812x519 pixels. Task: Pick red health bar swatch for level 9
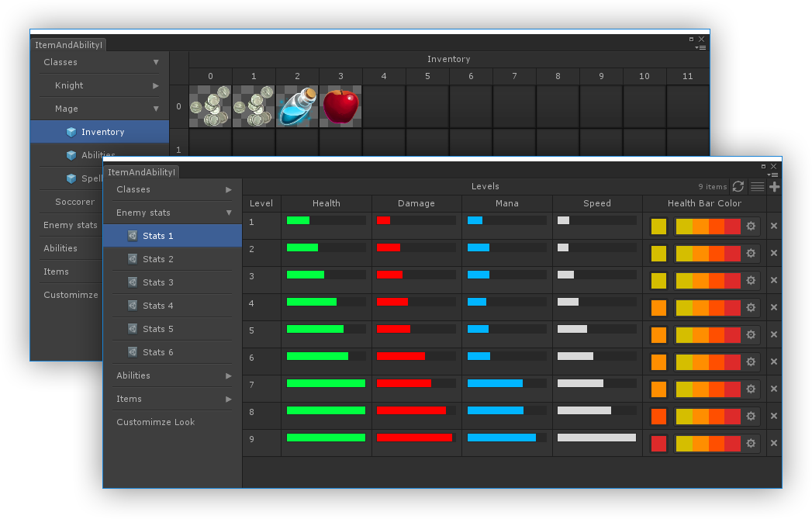[658, 444]
